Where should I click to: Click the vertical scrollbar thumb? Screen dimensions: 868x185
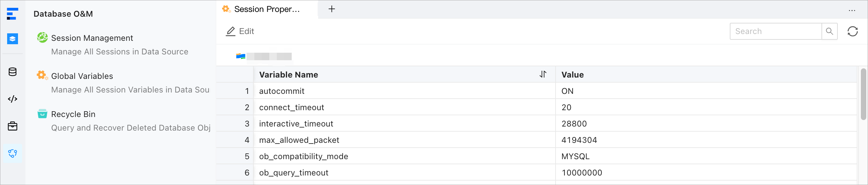[x=863, y=94]
